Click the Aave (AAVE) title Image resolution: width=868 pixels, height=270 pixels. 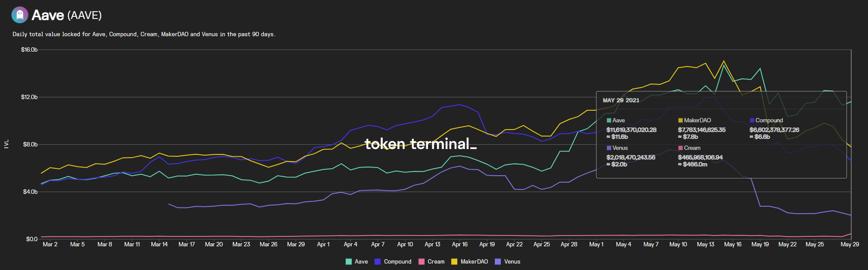click(67, 15)
